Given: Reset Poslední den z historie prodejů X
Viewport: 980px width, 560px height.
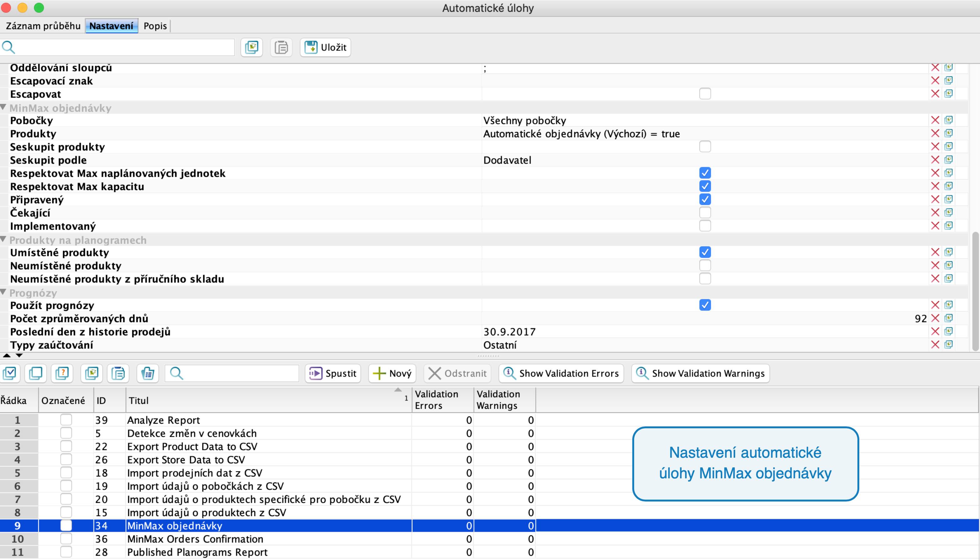Looking at the screenshot, I should point(935,332).
